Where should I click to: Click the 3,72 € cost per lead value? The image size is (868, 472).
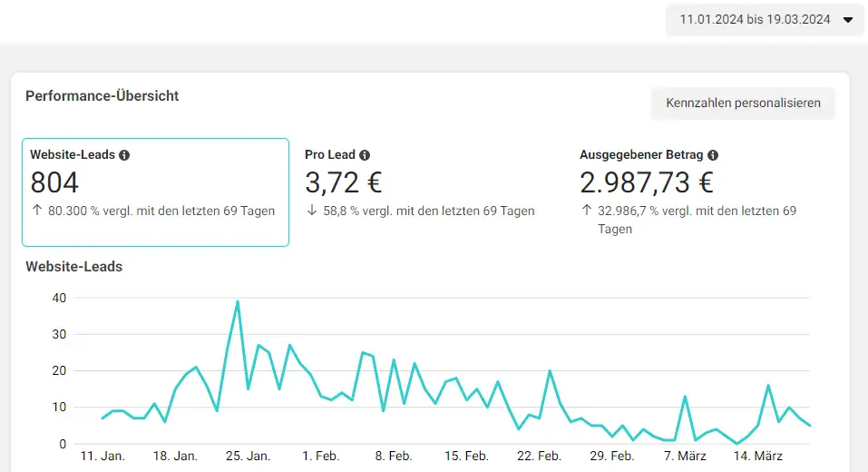[344, 182]
